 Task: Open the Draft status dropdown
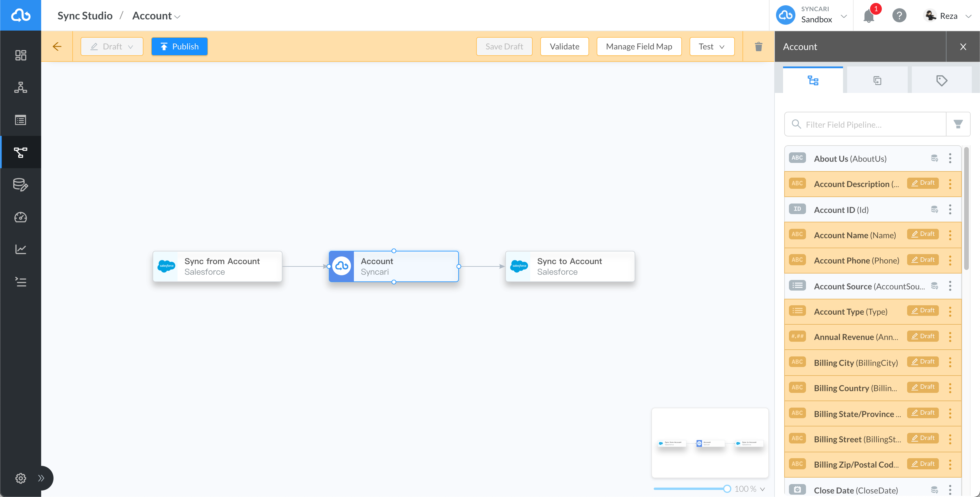pos(112,46)
